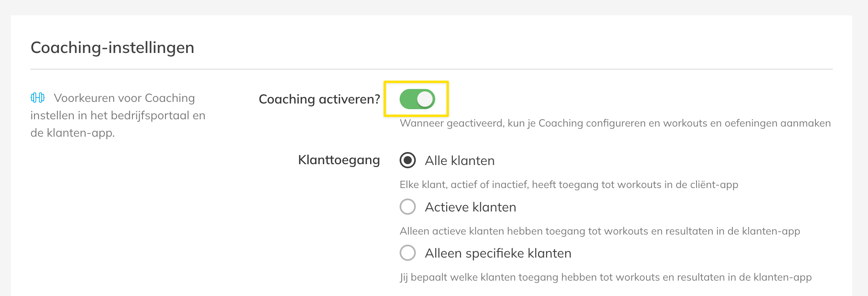
Task: Click the divider line under the heading
Action: coord(431,69)
